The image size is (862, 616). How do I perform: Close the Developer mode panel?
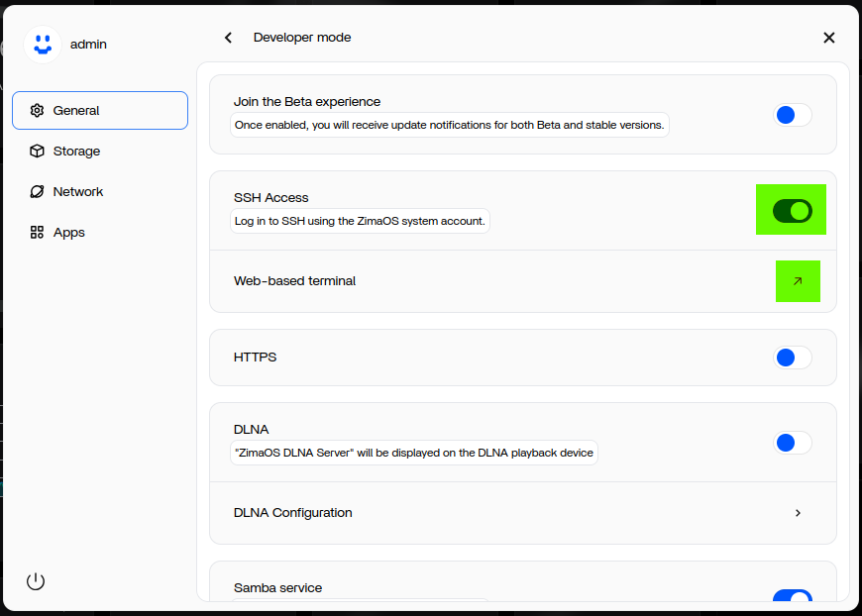(829, 37)
